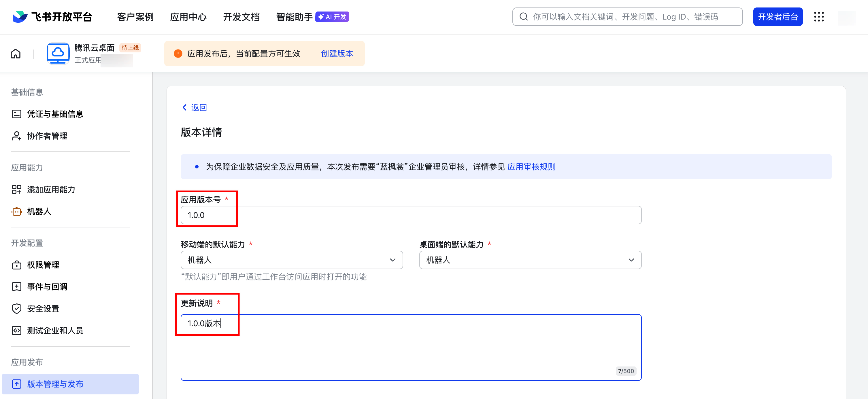This screenshot has width=868, height=399.
Task: Click the home icon in the header
Action: pos(16,54)
